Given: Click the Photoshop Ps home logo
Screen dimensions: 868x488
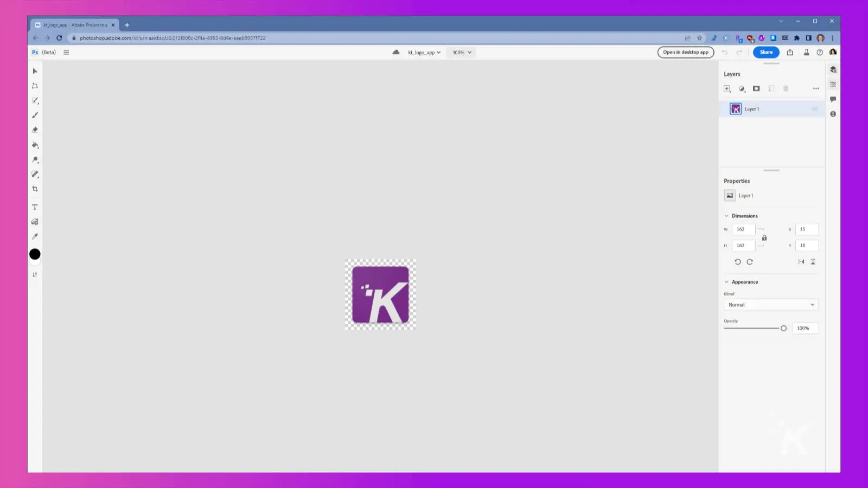Looking at the screenshot, I should (35, 53).
